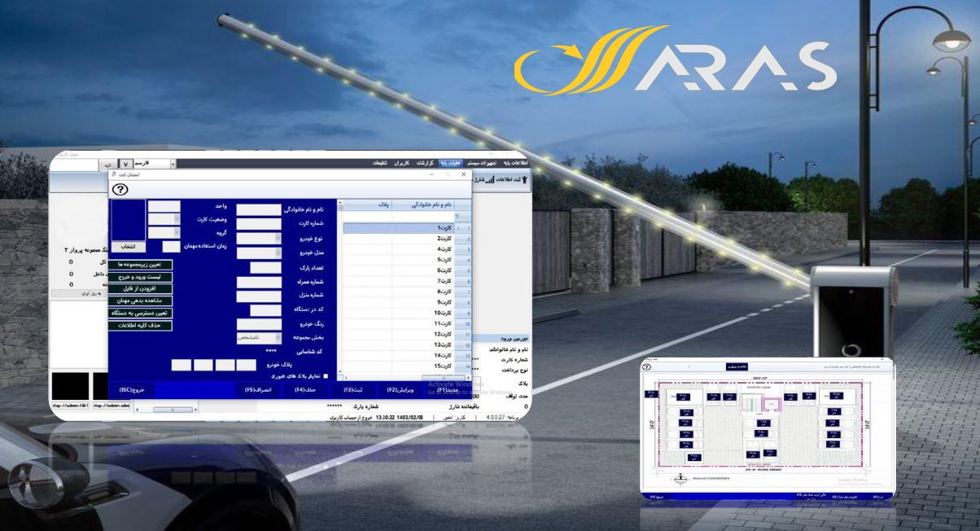Image resolution: width=980 pixels, height=531 pixels.
Task: Click the خروج(ESC) button in dialog
Action: pyautogui.click(x=132, y=390)
